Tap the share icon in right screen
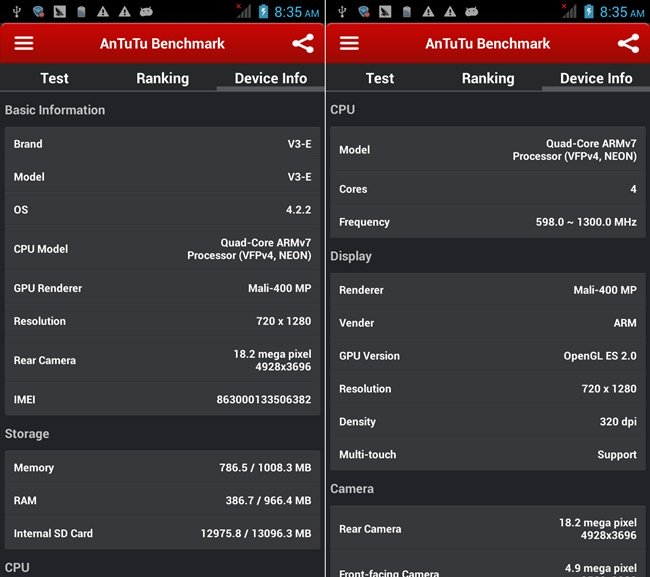The height and width of the screenshot is (577, 650). 628,44
